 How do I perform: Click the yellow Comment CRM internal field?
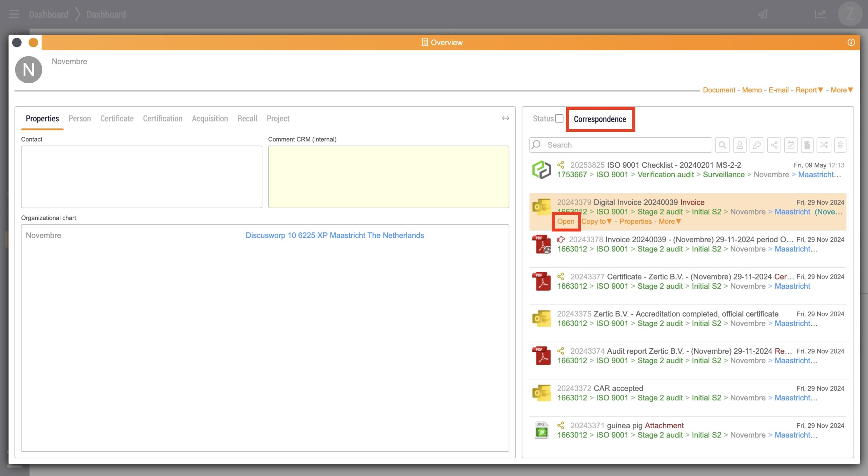pos(388,177)
